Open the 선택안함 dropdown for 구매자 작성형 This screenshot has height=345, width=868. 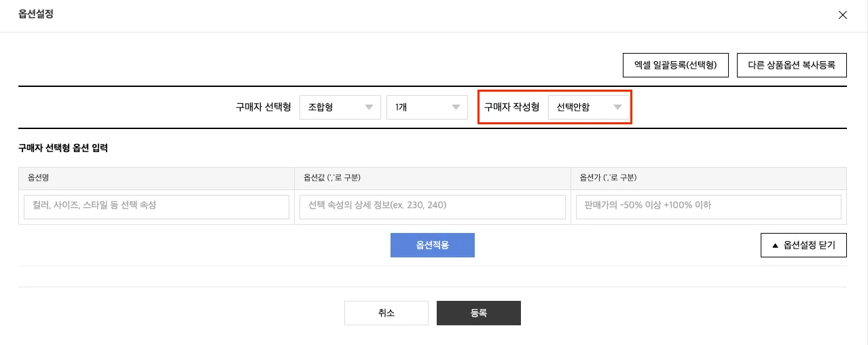(588, 107)
